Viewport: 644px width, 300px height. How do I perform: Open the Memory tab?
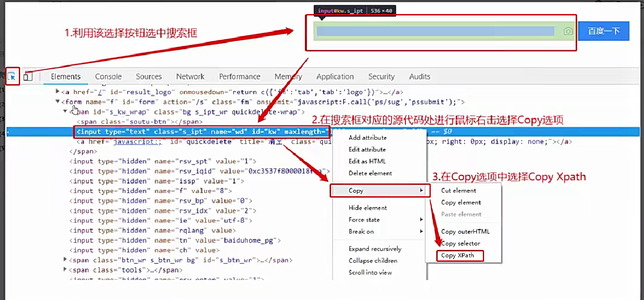pyautogui.click(x=288, y=77)
